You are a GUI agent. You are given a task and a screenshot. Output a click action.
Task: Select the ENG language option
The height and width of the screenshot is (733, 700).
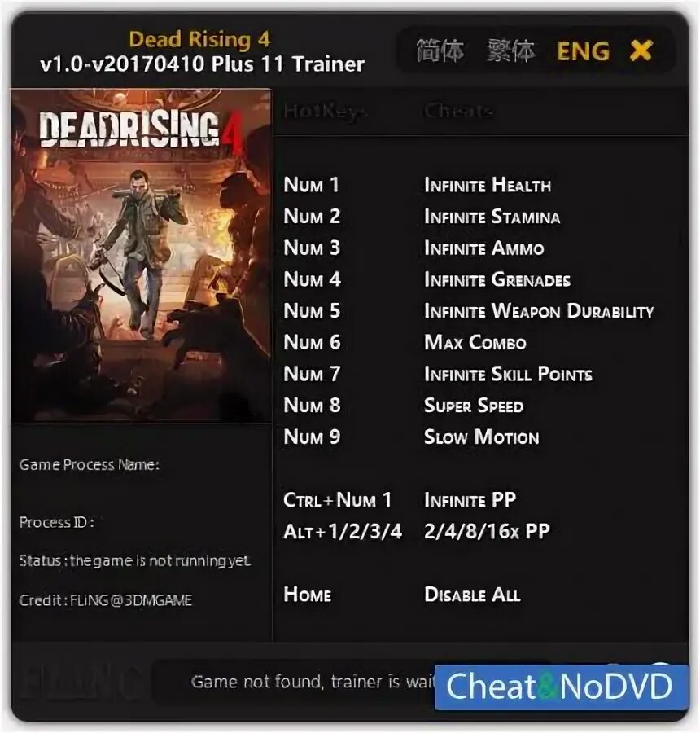coord(583,50)
